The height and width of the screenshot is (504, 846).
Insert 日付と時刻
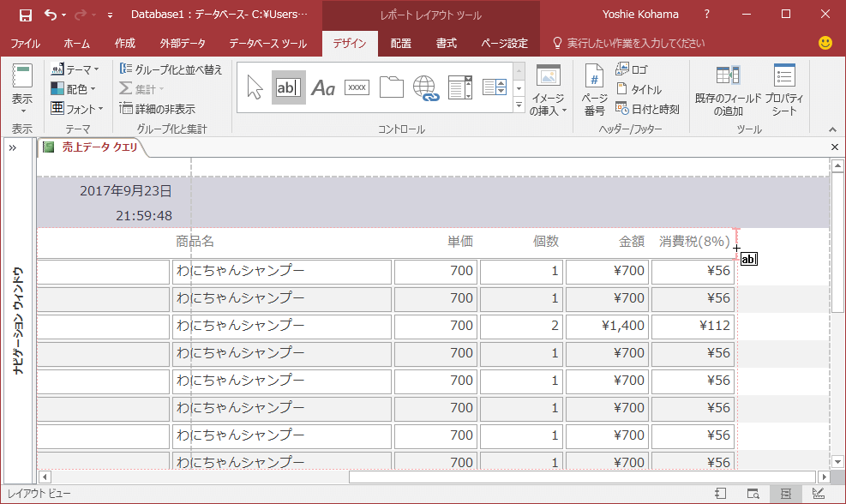click(647, 109)
